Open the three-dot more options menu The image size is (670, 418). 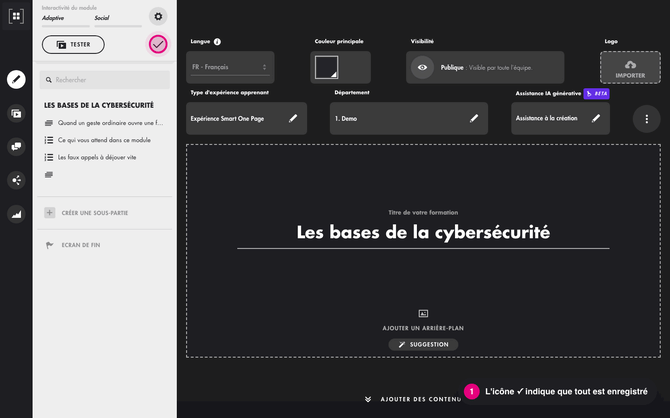[646, 119]
